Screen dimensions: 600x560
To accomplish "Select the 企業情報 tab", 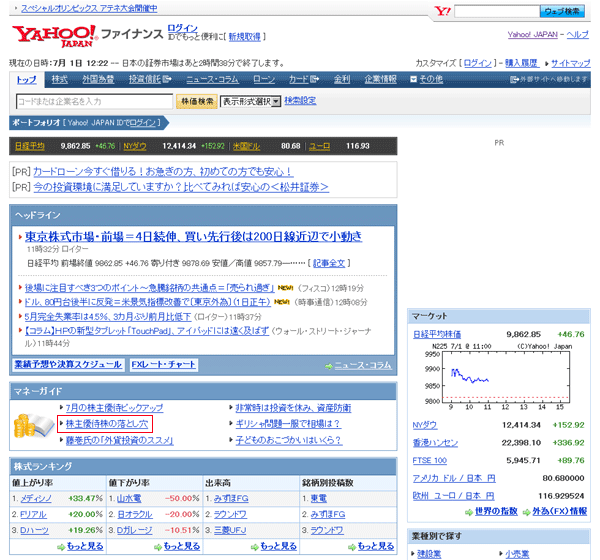I will coord(381,79).
